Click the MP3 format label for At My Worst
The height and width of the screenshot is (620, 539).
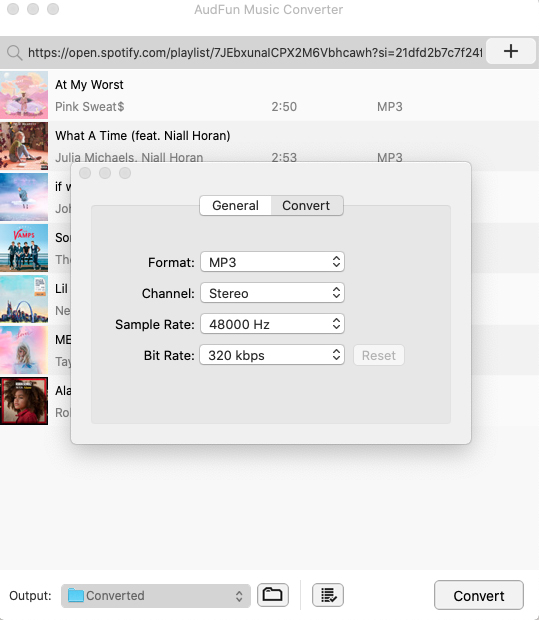pyautogui.click(x=390, y=107)
